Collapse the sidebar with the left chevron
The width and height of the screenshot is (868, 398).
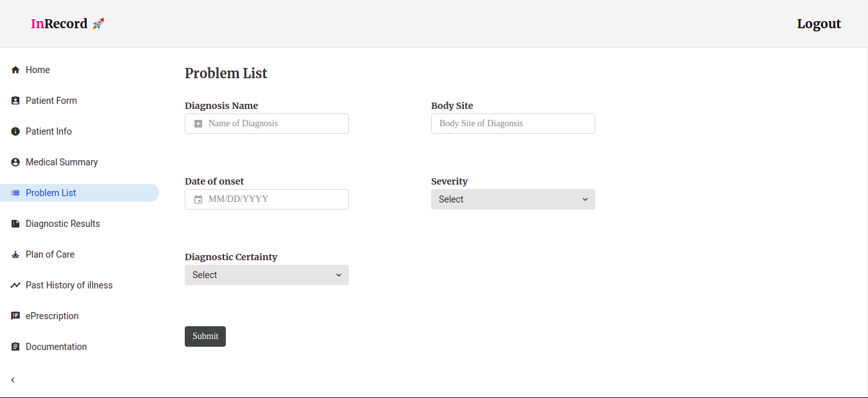[13, 380]
